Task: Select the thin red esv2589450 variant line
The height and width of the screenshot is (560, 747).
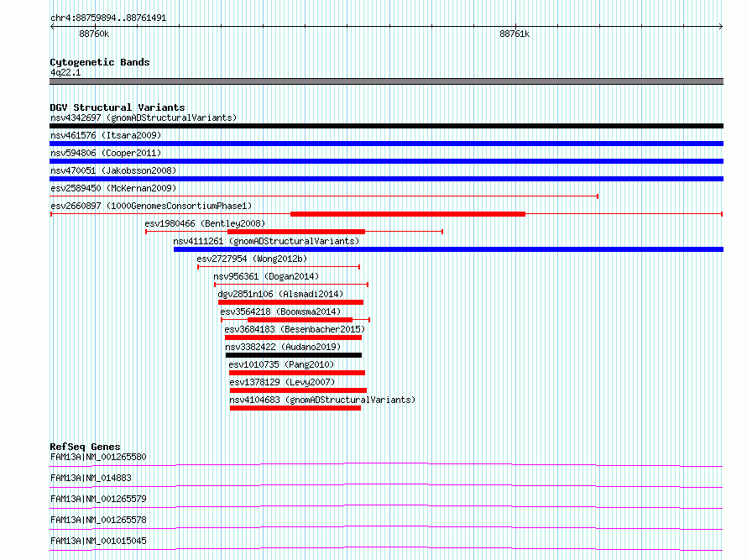Action: 324,196
